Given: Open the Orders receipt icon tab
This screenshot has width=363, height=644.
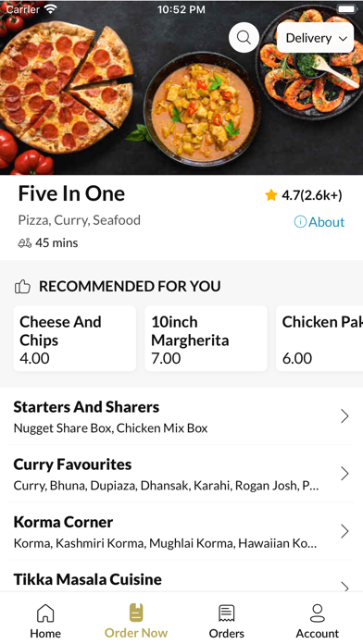Looking at the screenshot, I should (227, 613).
